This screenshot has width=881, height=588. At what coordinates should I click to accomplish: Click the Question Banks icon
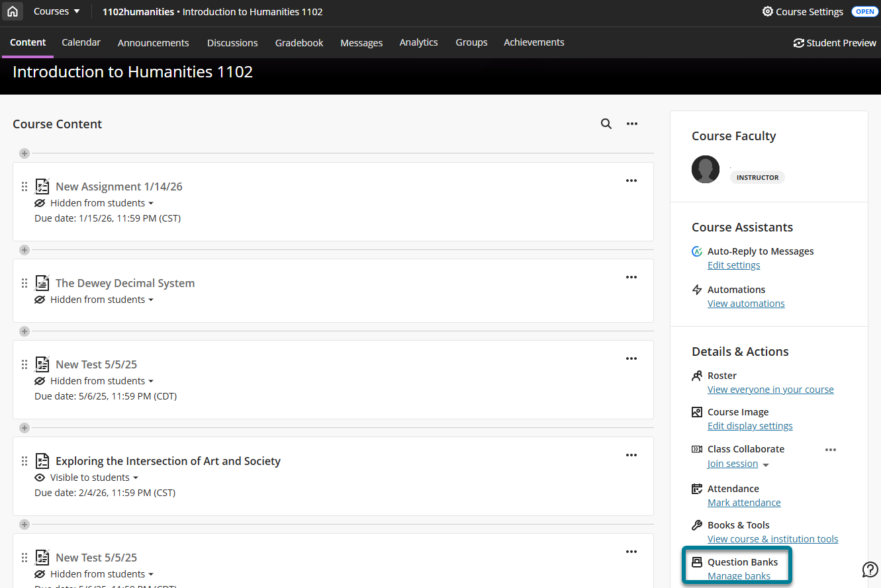point(696,562)
